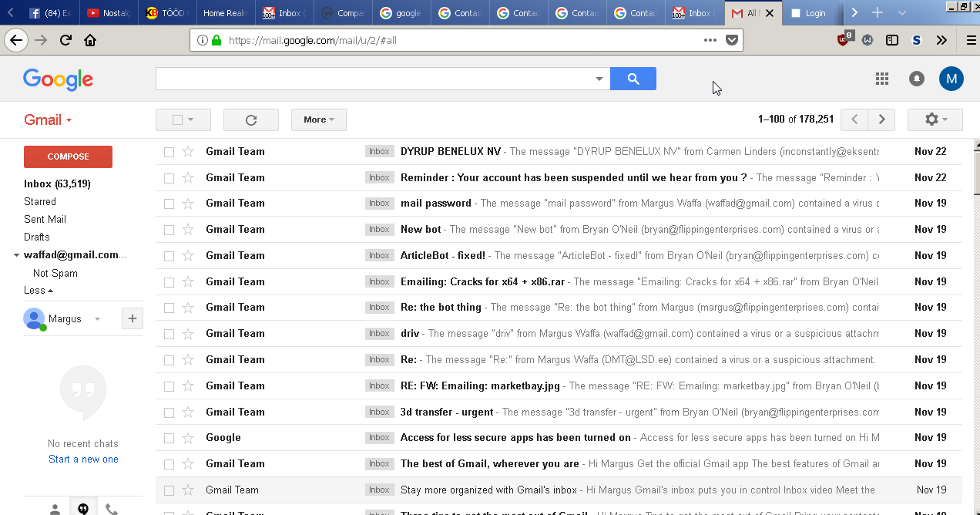Viewport: 980px width, 515px height.
Task: Expand the More actions dropdown
Action: tap(318, 119)
